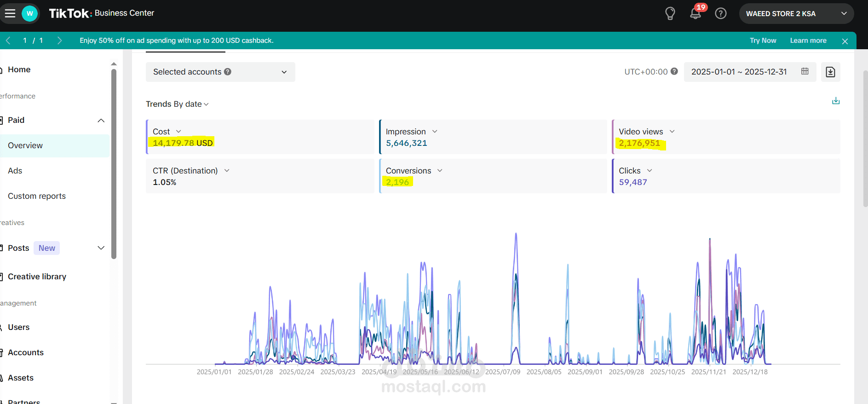
Task: Click the help icon beside Selected accounts
Action: click(x=228, y=72)
